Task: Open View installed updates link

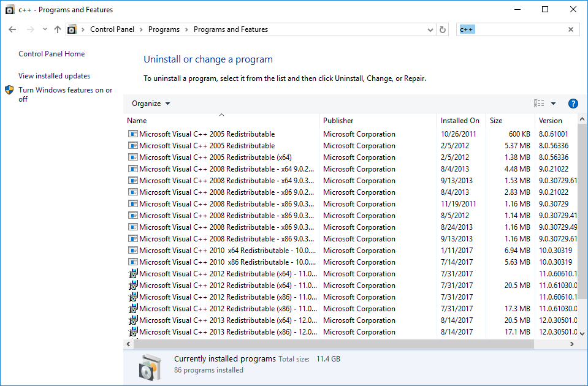Action: coord(54,76)
